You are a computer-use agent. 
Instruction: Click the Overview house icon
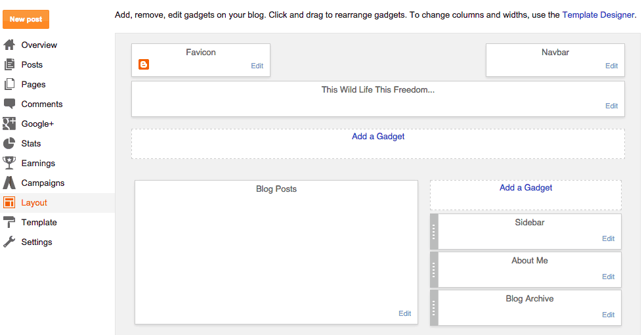(x=9, y=45)
